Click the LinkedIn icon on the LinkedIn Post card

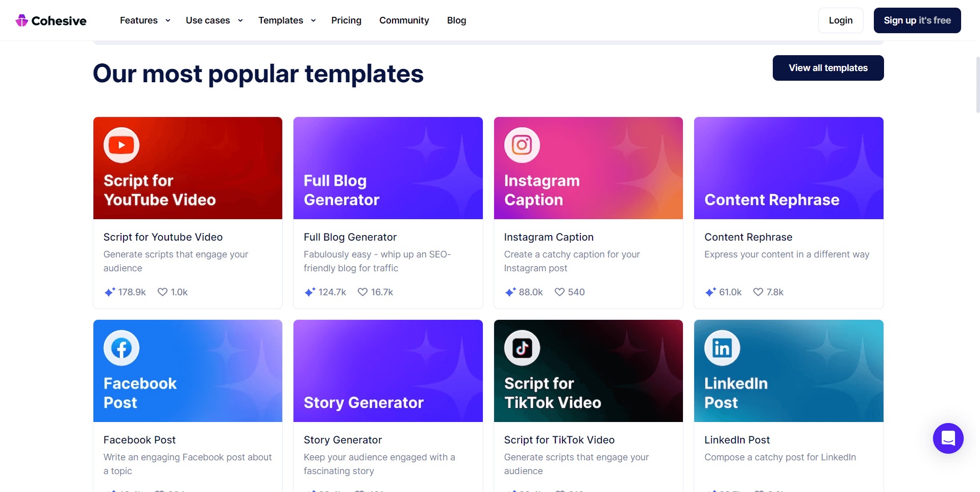coord(722,348)
